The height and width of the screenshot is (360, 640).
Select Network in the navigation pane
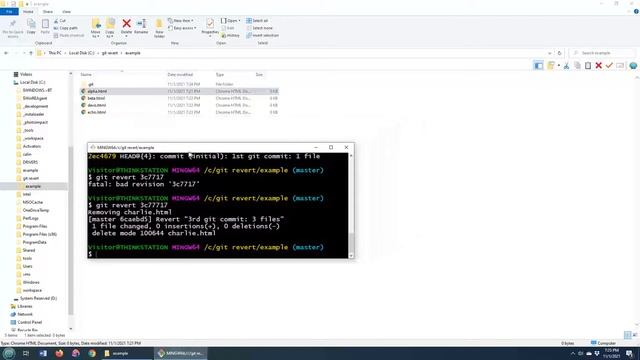[x=25, y=314]
